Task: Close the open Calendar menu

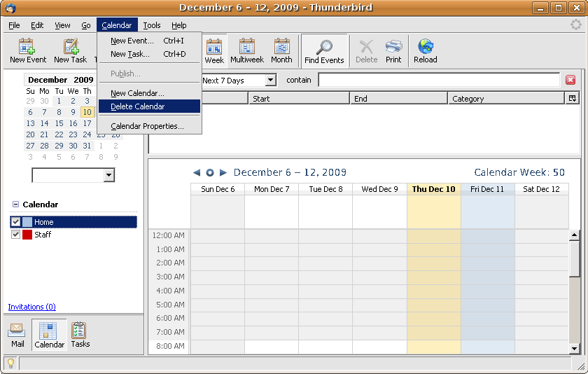Action: point(117,25)
